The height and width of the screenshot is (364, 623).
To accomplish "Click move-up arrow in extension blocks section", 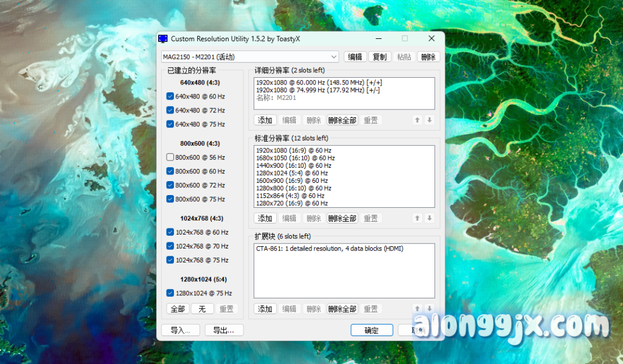I will 417,309.
